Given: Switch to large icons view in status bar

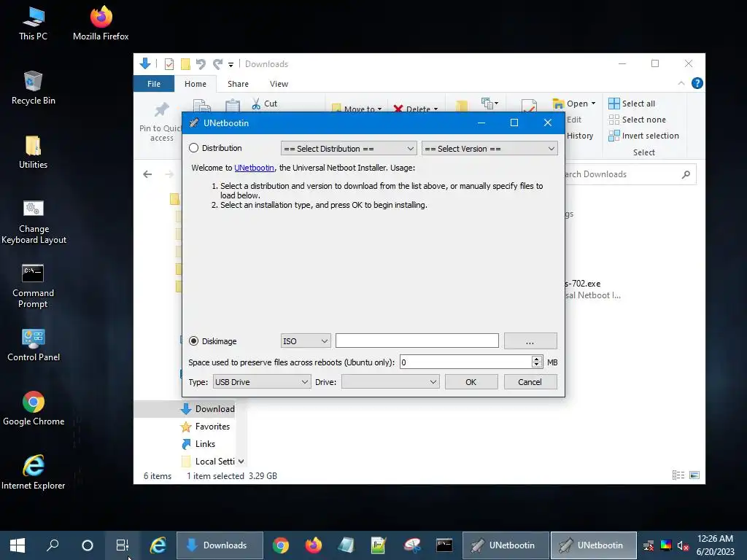Looking at the screenshot, I should 694,475.
